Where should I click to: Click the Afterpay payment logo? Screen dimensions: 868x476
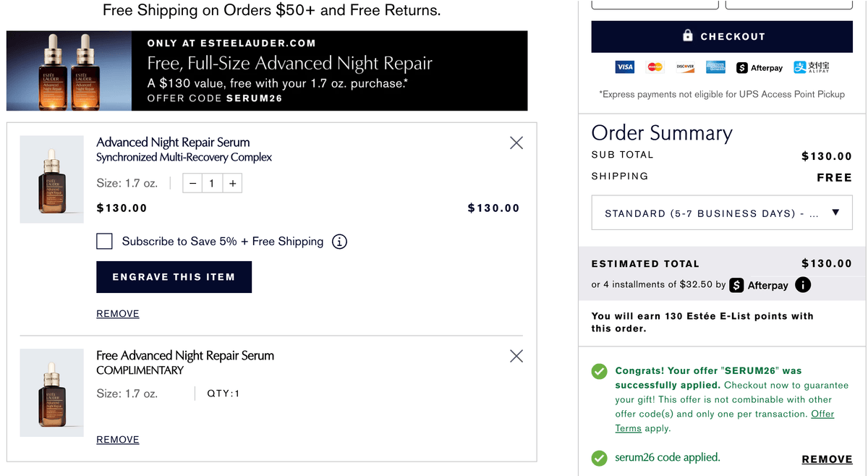click(x=759, y=67)
